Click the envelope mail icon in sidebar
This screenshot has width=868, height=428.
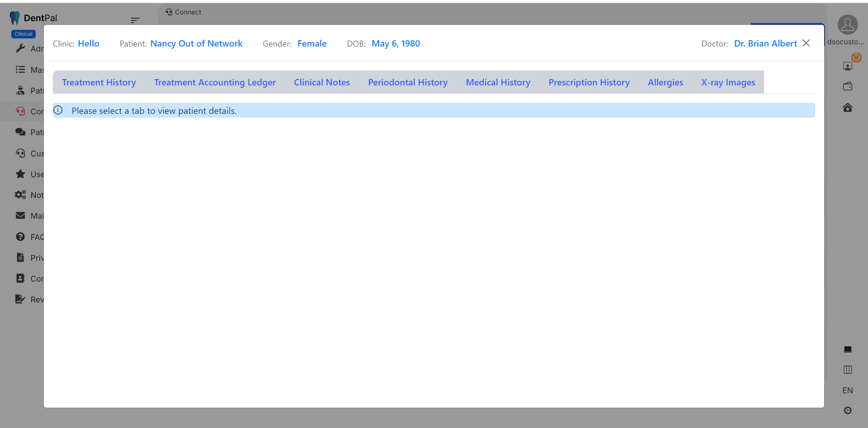tap(20, 216)
